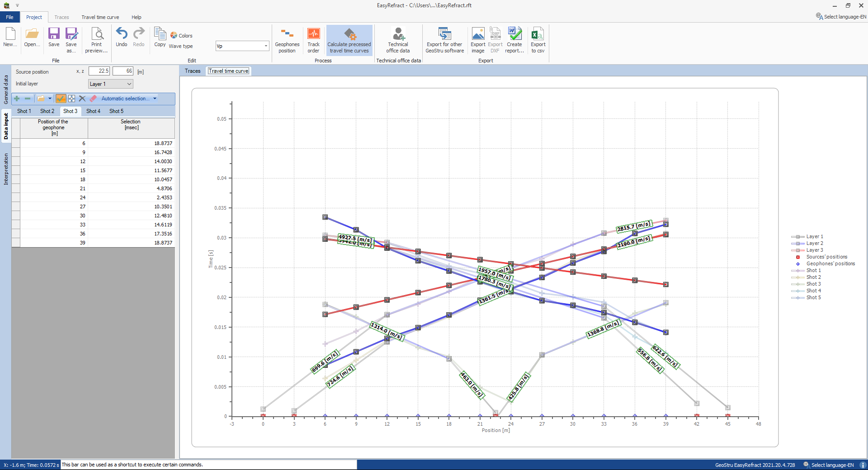Create a new project with New icon
This screenshot has height=470, width=868.
[x=10, y=37]
